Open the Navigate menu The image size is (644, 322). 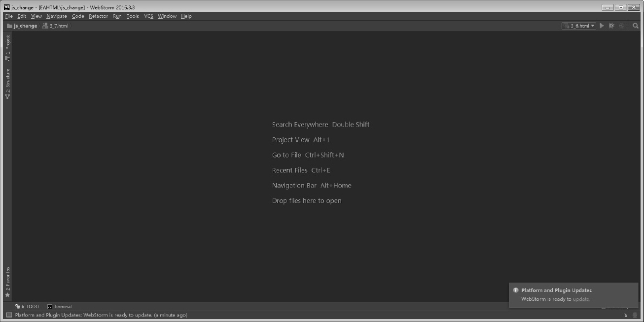[57, 16]
